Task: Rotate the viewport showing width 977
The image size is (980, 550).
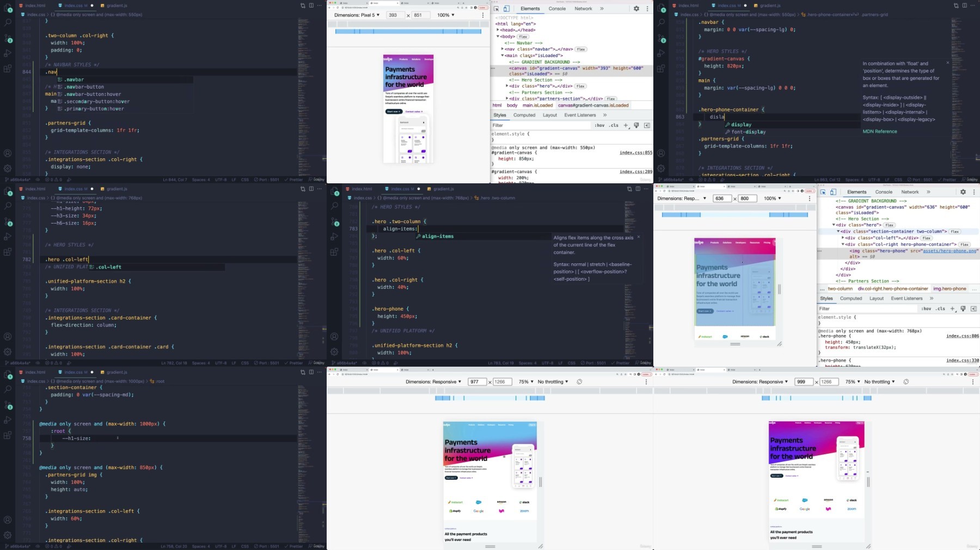Action: (x=579, y=382)
